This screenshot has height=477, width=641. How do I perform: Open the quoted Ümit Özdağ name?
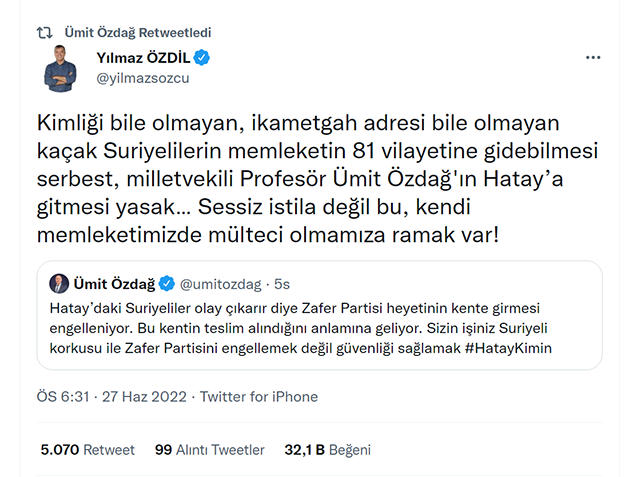[114, 284]
